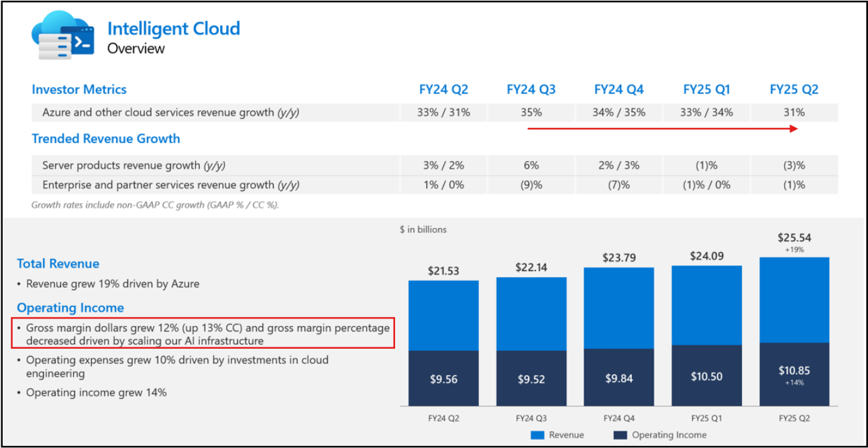
Task: Expand the Investor Metrics section
Action: pos(79,89)
